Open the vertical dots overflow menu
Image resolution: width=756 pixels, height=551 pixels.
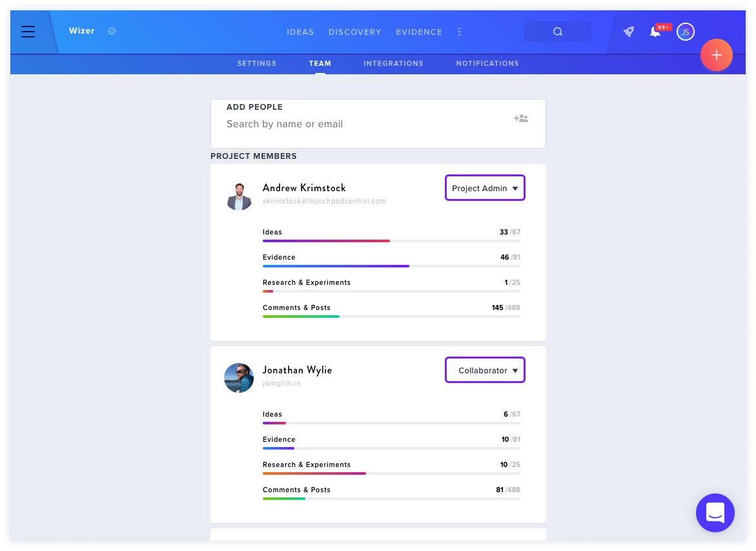(x=459, y=32)
